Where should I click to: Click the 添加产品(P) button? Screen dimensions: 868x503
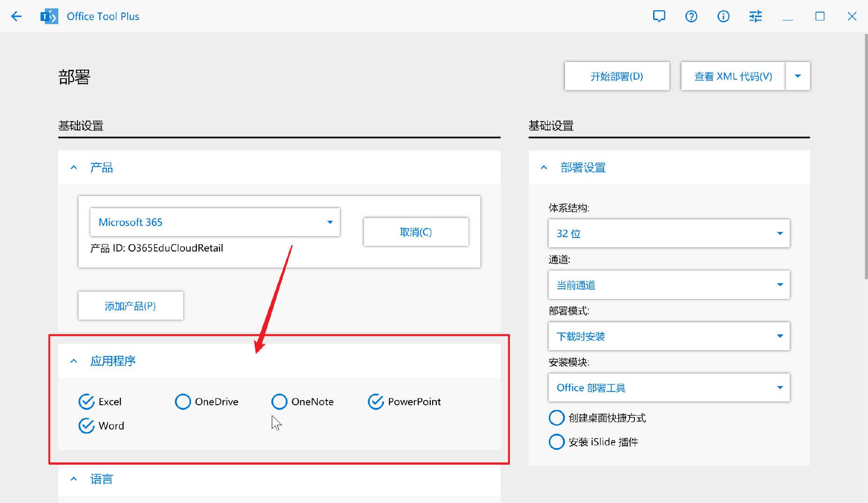(x=131, y=306)
